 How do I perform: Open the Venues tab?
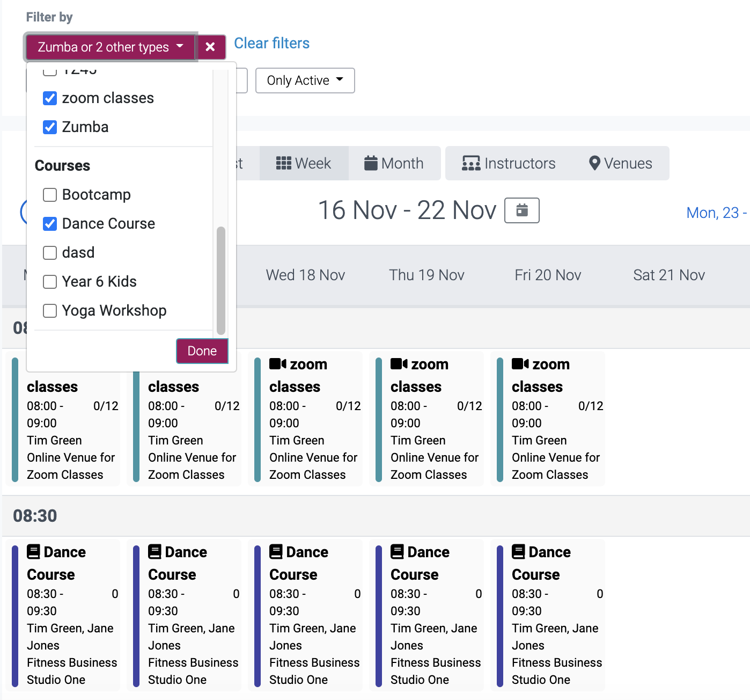coord(620,163)
